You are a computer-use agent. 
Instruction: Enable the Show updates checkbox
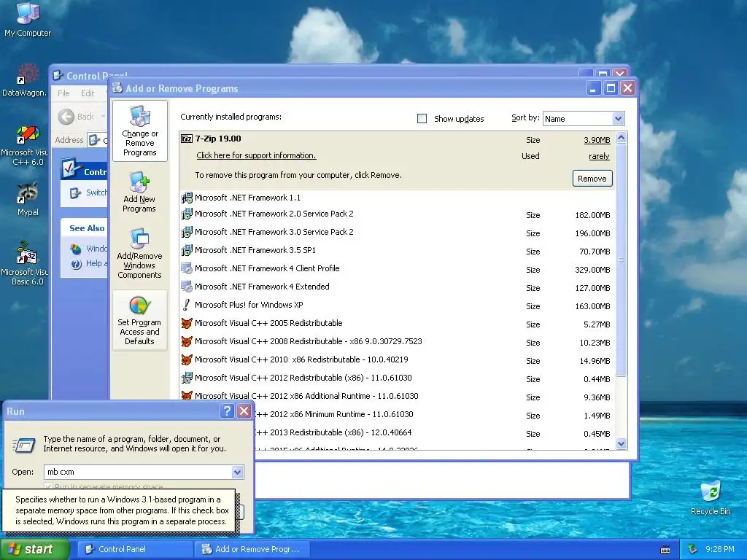point(422,119)
